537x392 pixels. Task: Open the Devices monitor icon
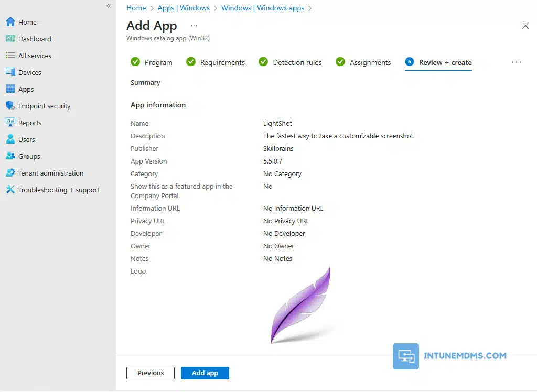[10, 72]
